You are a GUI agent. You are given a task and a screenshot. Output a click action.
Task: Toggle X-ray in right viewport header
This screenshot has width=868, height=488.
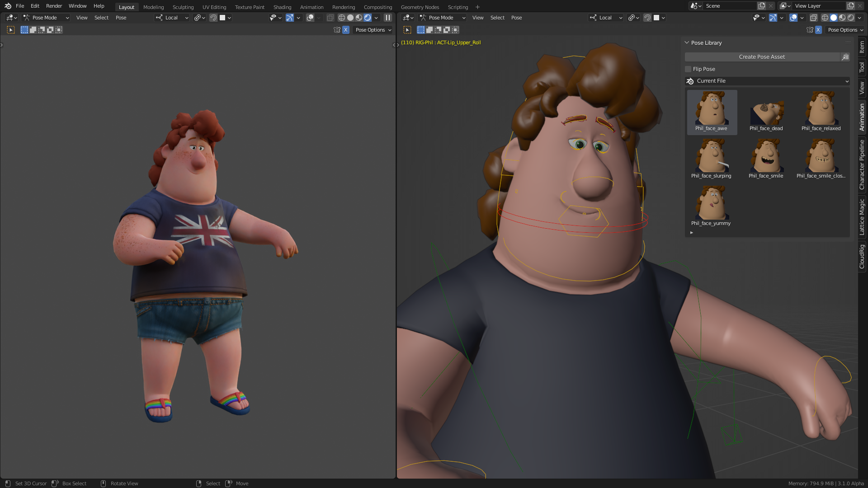(813, 18)
